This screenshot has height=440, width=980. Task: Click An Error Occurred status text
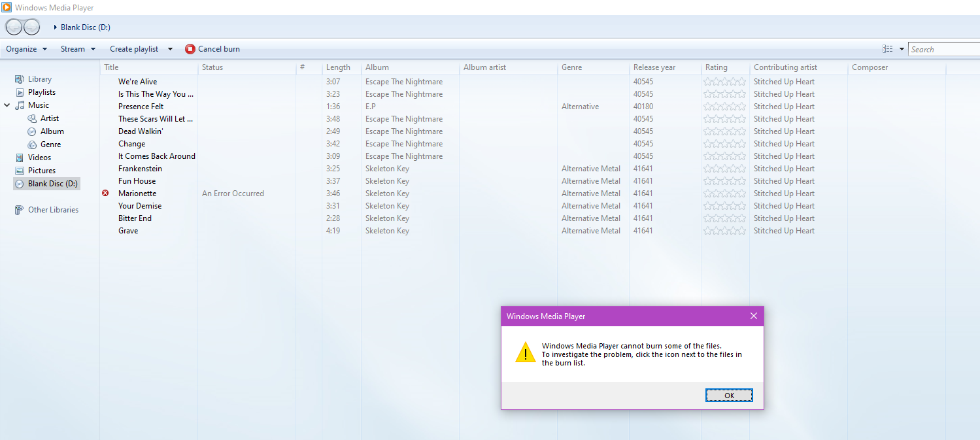coord(233,194)
